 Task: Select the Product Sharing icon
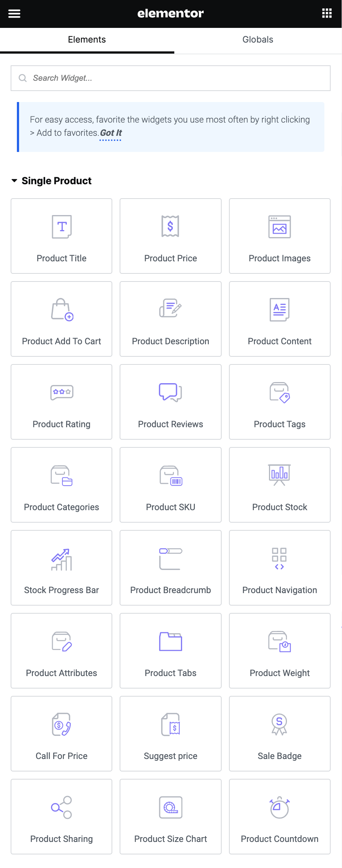[62, 807]
